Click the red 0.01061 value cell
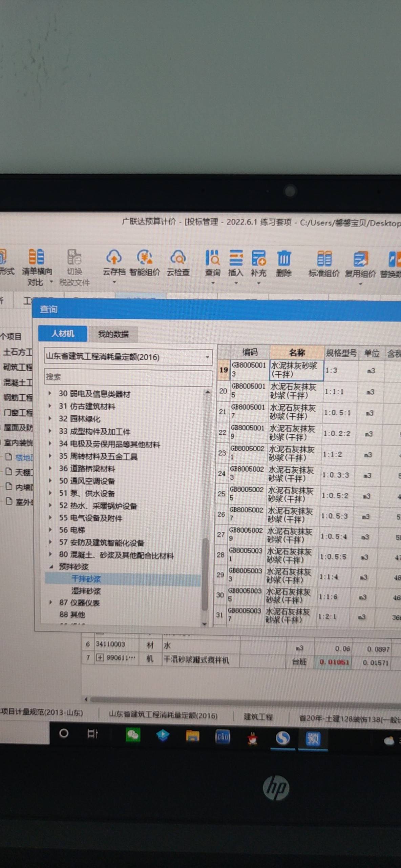 pyautogui.click(x=334, y=662)
